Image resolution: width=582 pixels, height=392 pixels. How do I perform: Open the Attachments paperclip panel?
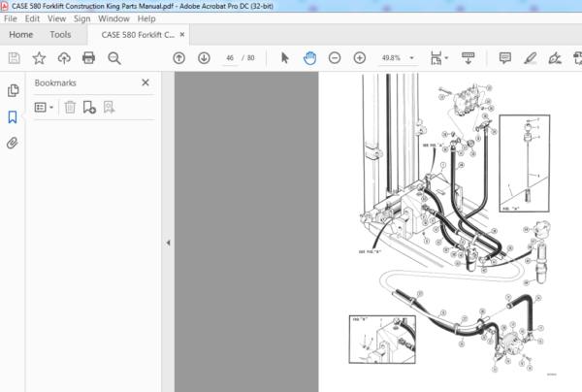13,143
